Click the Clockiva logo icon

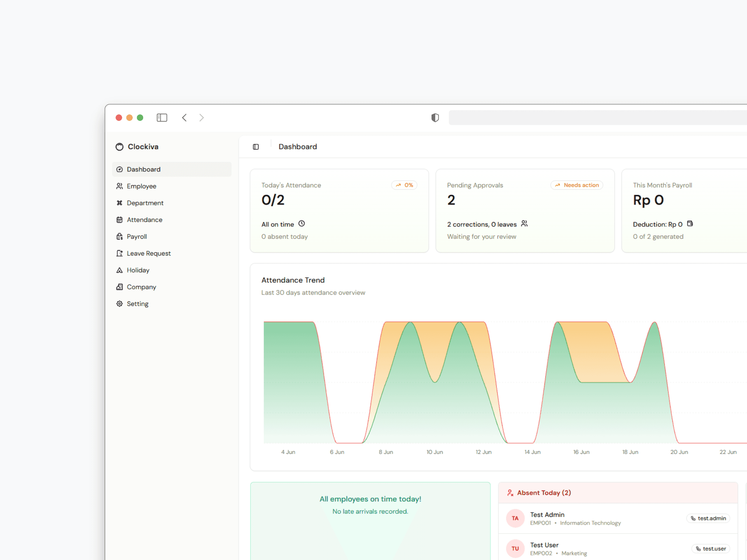pyautogui.click(x=119, y=147)
